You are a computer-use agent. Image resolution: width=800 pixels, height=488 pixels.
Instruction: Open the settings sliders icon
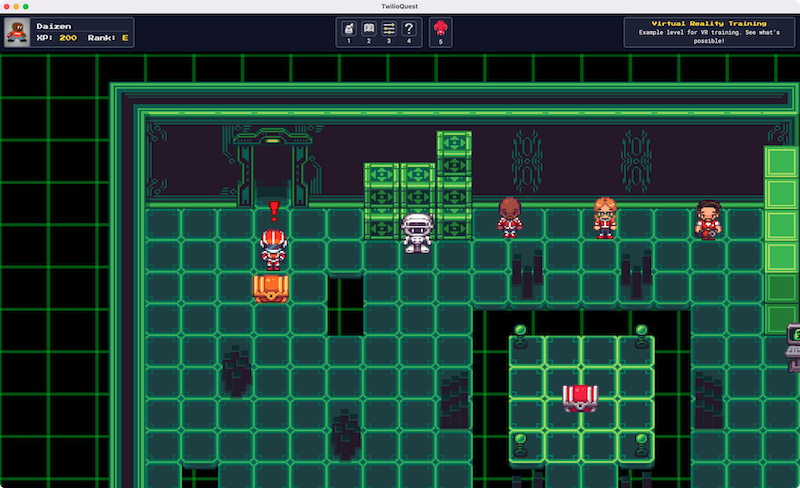[x=388, y=29]
